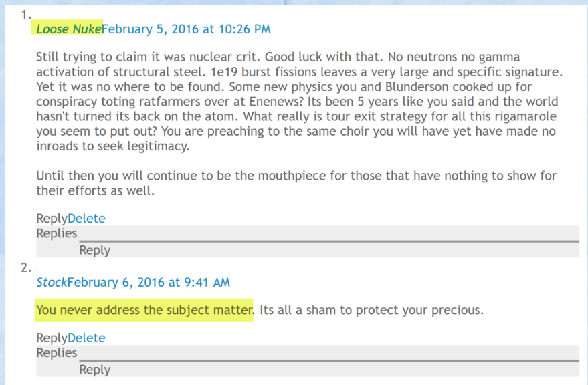This screenshot has width=588, height=385.
Task: Click the "Its all a sham" sentence
Action: coord(371,310)
